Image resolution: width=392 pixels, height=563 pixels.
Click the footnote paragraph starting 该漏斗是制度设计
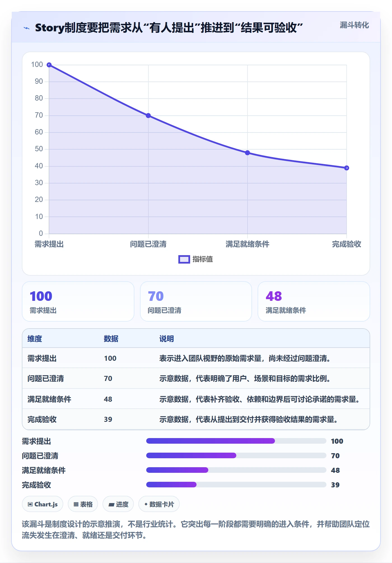pos(196,530)
